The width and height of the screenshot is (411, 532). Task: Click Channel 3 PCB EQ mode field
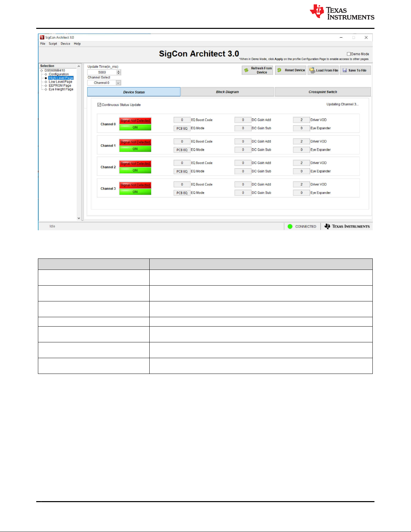(182, 193)
